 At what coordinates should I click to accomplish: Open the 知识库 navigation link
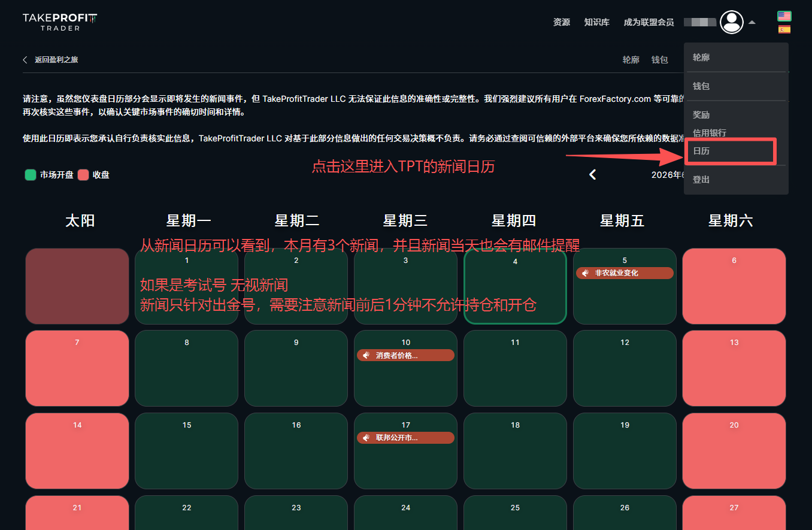596,22
